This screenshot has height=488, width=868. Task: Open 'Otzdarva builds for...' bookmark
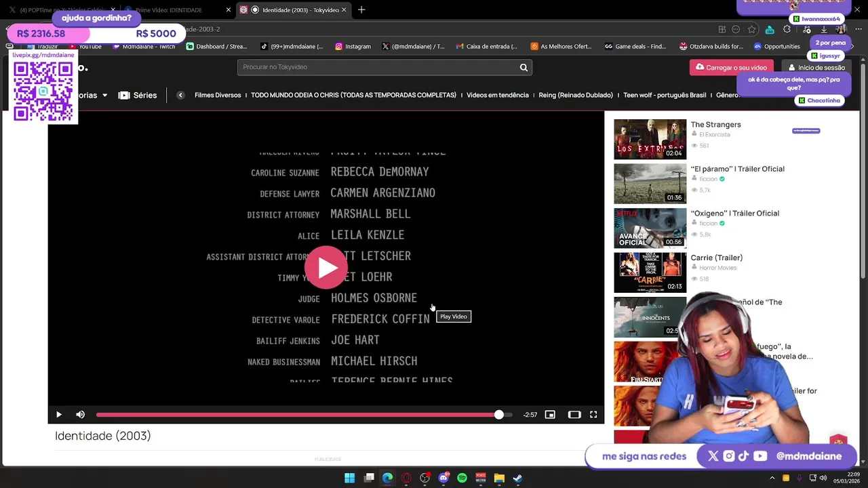click(x=711, y=47)
